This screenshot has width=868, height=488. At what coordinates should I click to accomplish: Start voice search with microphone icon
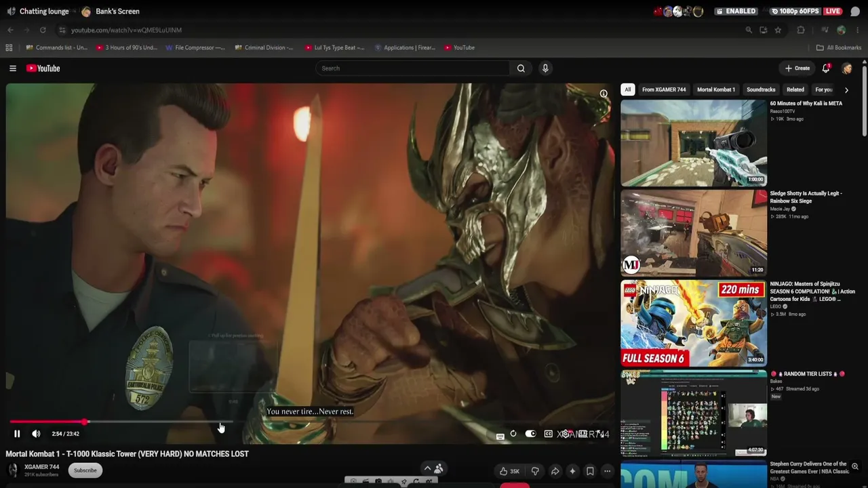pos(545,68)
